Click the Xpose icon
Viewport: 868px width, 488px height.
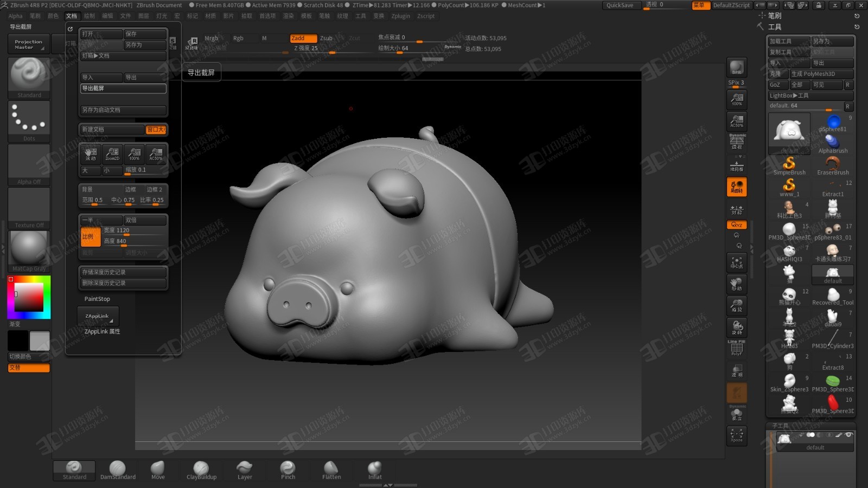[x=737, y=435]
